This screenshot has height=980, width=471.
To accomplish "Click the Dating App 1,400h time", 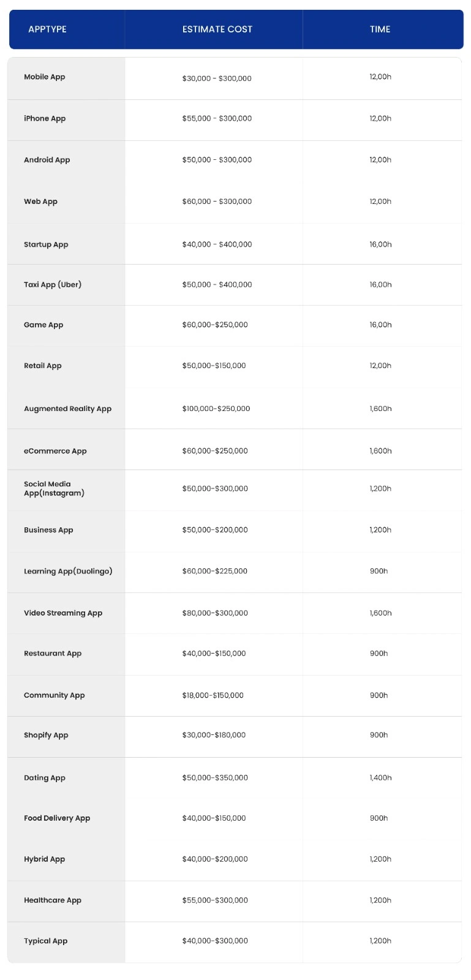I will click(380, 778).
